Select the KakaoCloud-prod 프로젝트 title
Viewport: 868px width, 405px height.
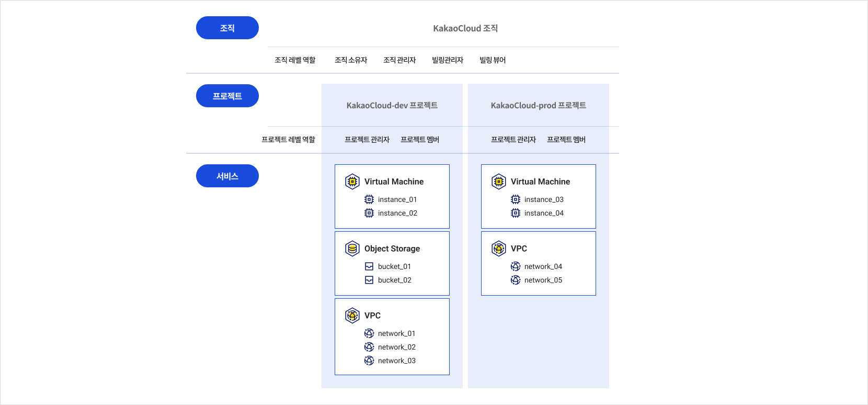tap(539, 105)
